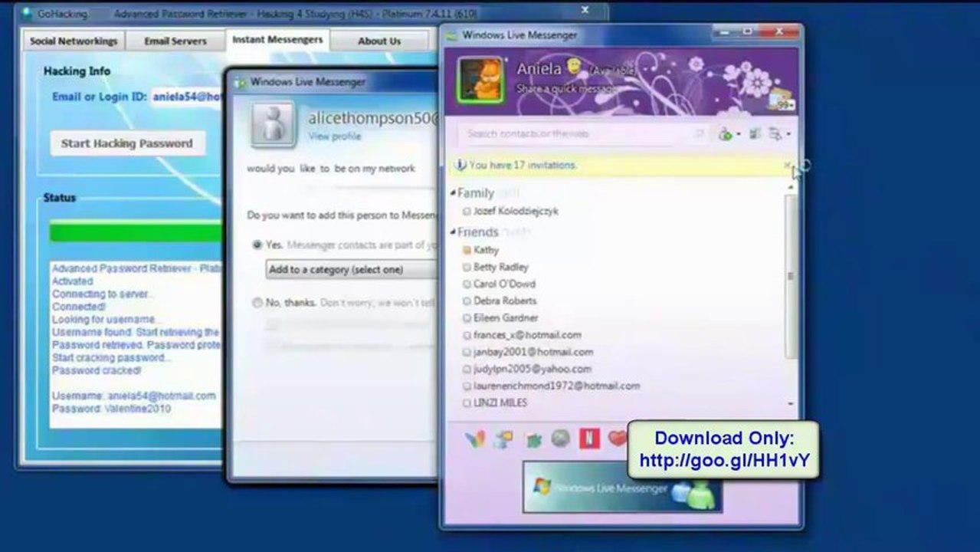This screenshot has height=552, width=980.
Task: Click the info icon on the invitations bar
Action: click(461, 165)
